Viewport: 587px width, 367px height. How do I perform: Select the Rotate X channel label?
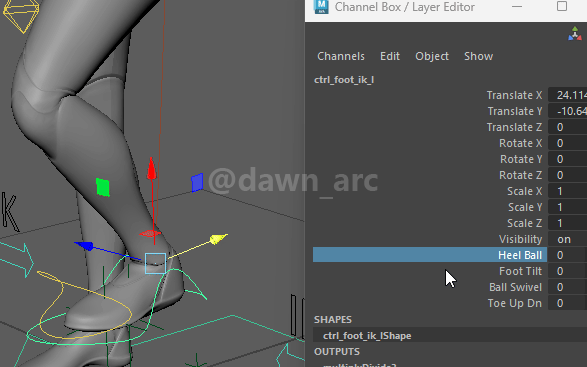click(520, 143)
